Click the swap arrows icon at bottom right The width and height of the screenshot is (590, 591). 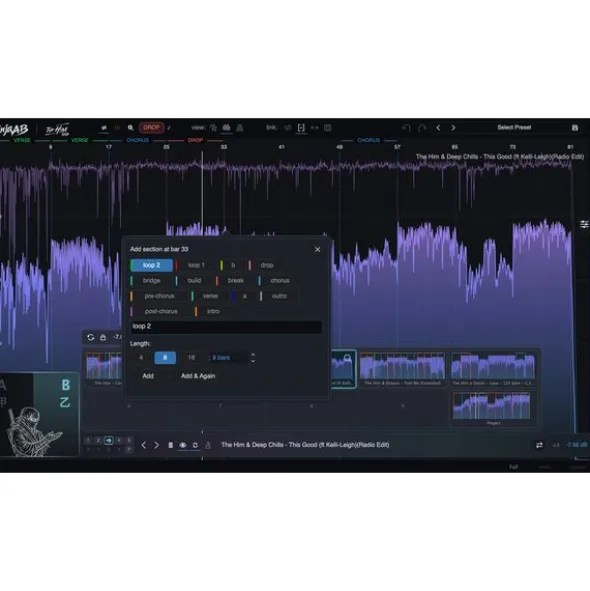(x=539, y=446)
